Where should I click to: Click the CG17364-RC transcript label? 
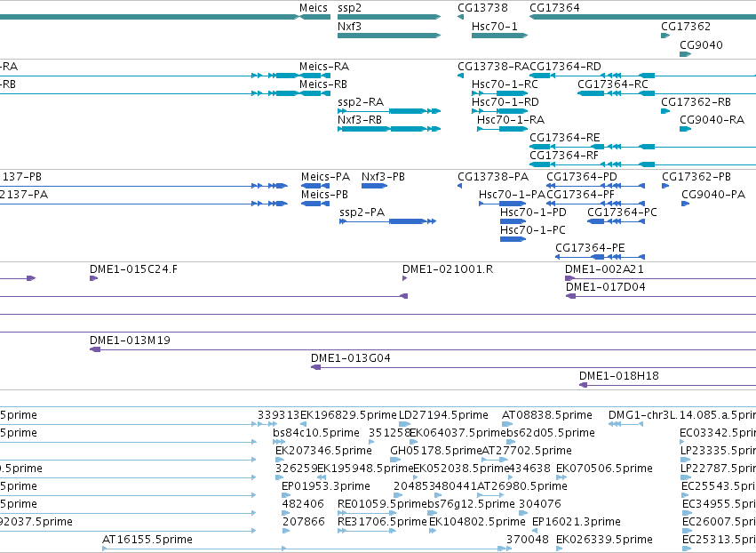[613, 84]
